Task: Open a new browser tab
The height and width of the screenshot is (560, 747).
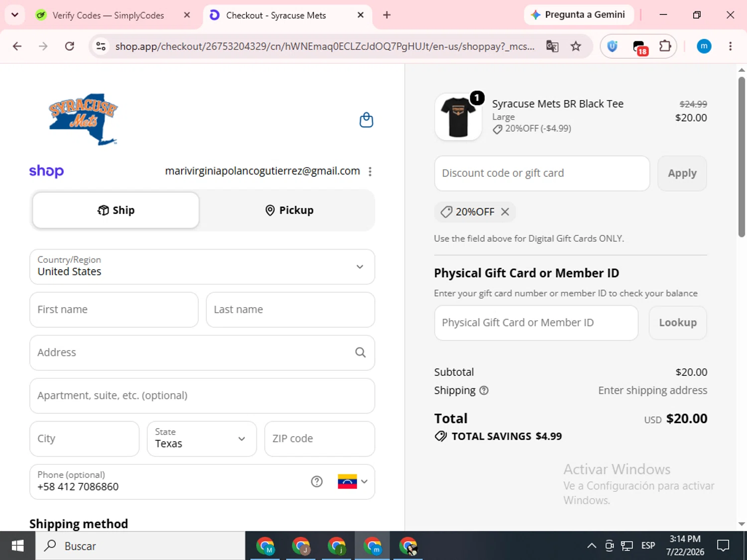Action: click(387, 15)
